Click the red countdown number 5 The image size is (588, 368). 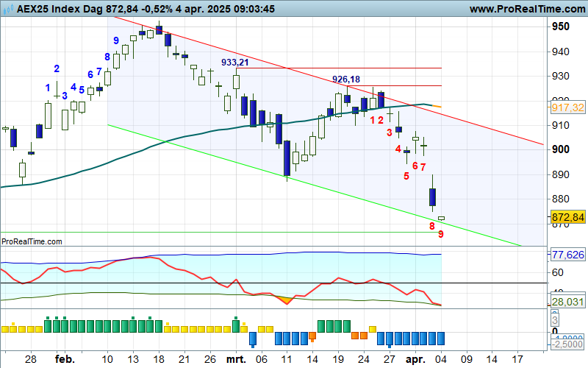pyautogui.click(x=406, y=176)
